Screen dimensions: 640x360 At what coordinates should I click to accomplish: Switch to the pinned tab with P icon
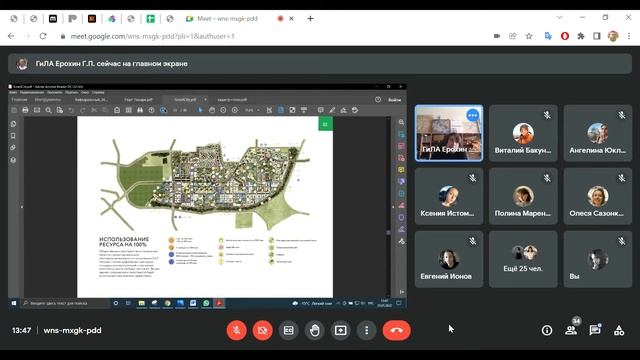72,19
